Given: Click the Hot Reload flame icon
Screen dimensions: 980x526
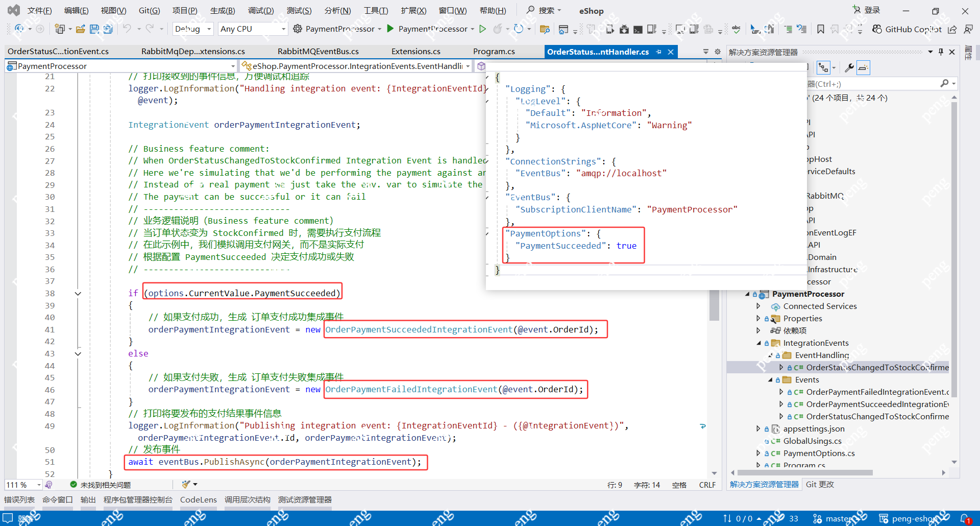Looking at the screenshot, I should 497,29.
